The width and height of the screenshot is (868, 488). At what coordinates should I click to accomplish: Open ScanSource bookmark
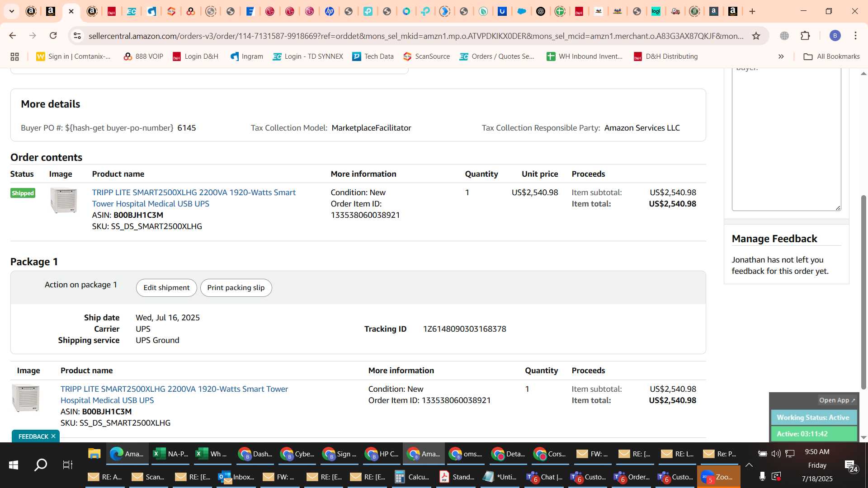pyautogui.click(x=427, y=56)
